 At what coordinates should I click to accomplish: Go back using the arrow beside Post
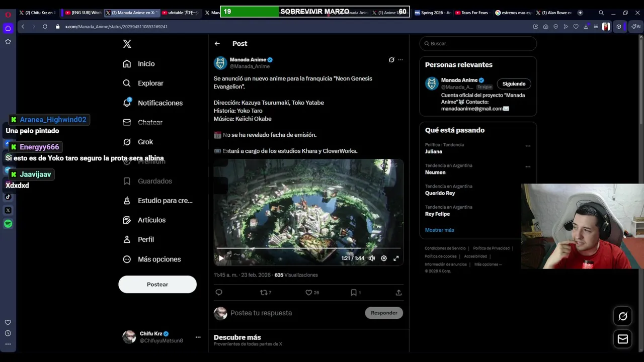[217, 44]
